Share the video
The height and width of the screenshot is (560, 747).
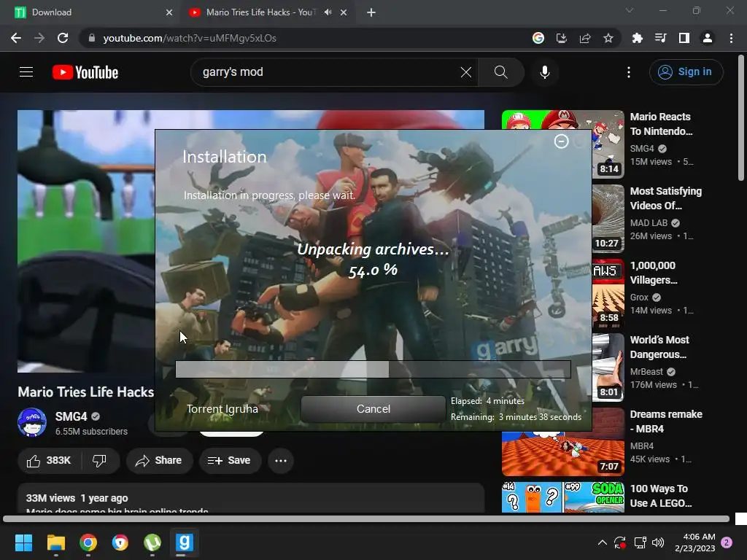tap(159, 461)
